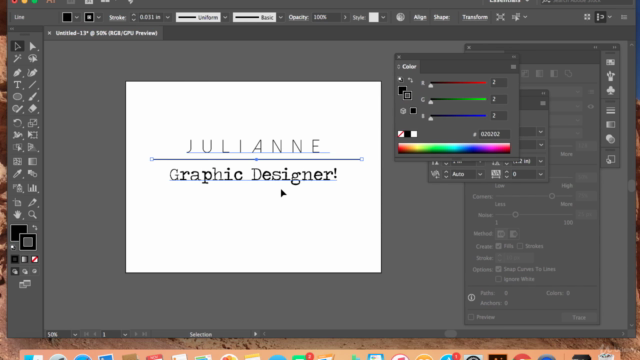Image resolution: width=640 pixels, height=360 pixels.
Task: Select the Color panel tab
Action: (409, 67)
